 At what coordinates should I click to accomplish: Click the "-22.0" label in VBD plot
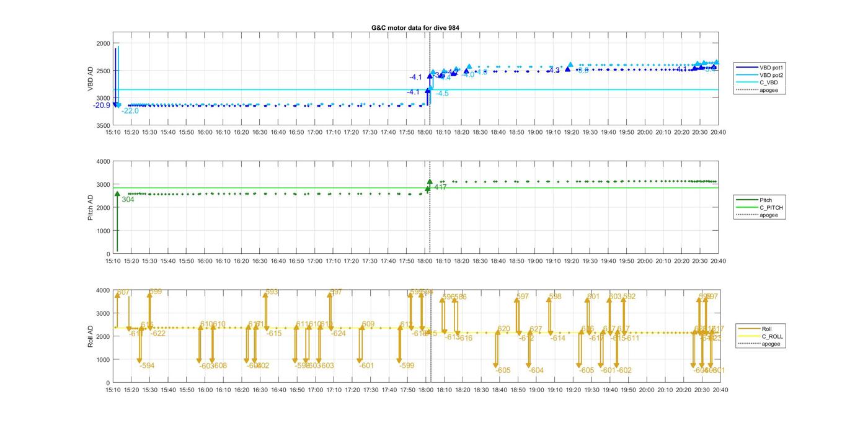(x=130, y=111)
